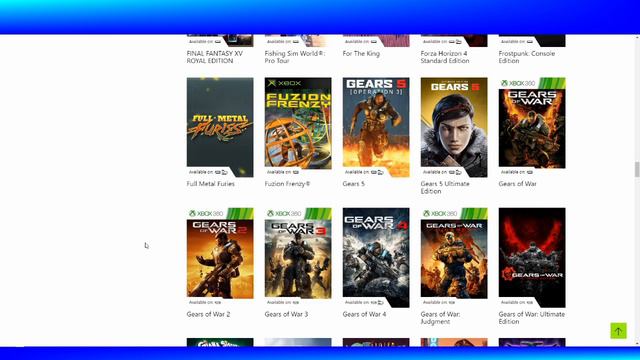Click the green back-to-top arrow button
This screenshot has height=360, width=640.
(x=618, y=331)
